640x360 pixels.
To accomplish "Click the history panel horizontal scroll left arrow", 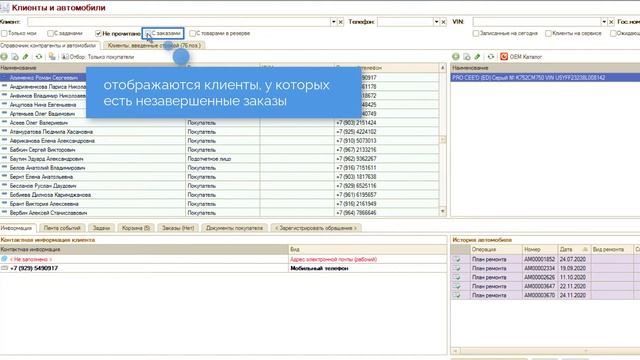I will [x=456, y=351].
